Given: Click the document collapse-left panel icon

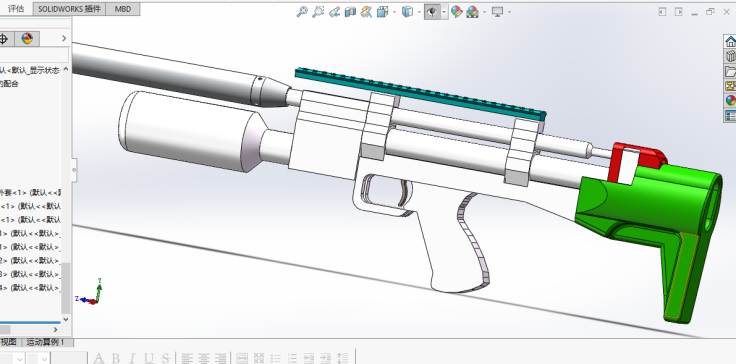Looking at the screenshot, I should tap(662, 12).
